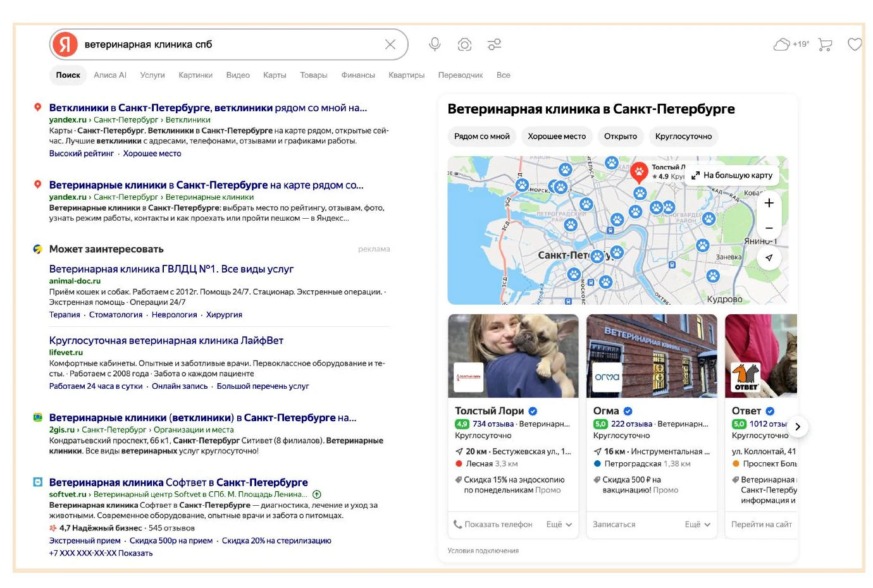Open result 'Ветеринарные клиники в Санкт-Петербурге на карте'
The image size is (873, 588).
click(x=206, y=185)
